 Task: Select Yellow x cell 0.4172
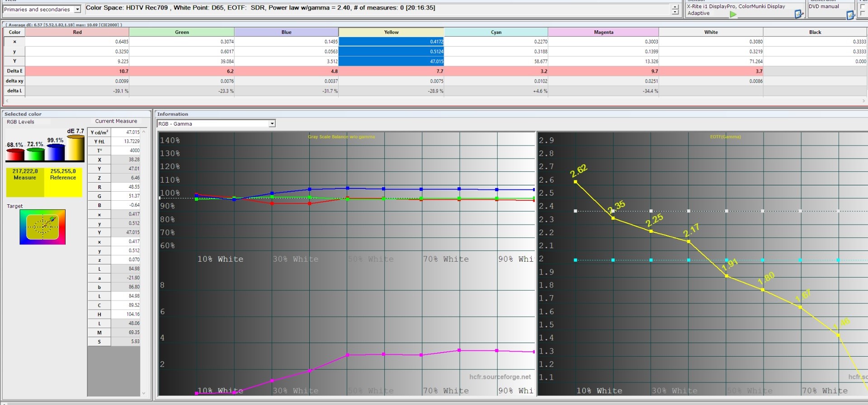click(x=391, y=42)
